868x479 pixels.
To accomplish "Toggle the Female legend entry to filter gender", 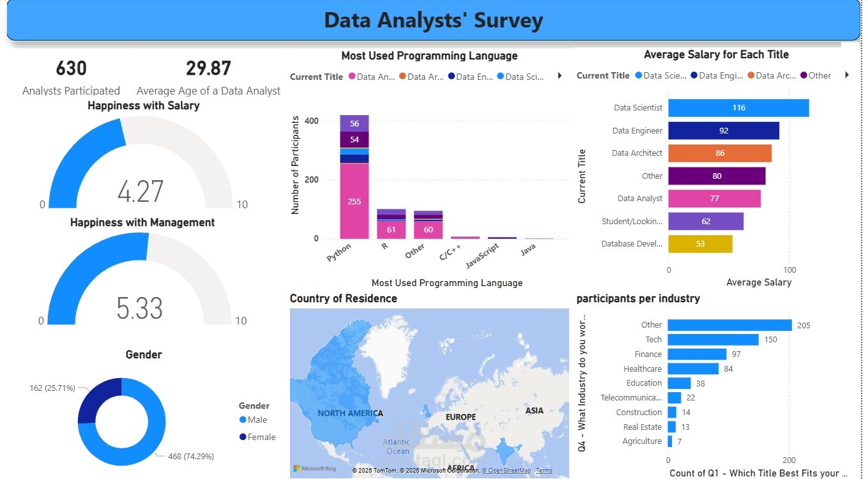I will pyautogui.click(x=257, y=437).
